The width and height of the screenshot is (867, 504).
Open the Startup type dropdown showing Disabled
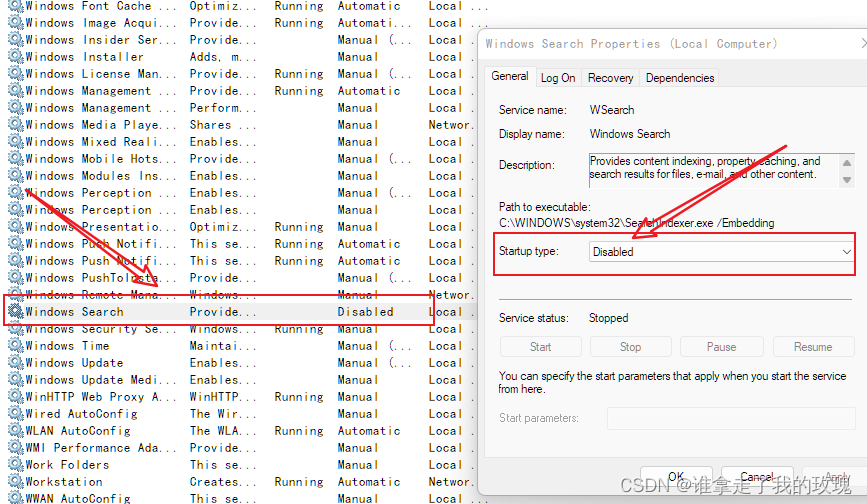pyautogui.click(x=722, y=251)
